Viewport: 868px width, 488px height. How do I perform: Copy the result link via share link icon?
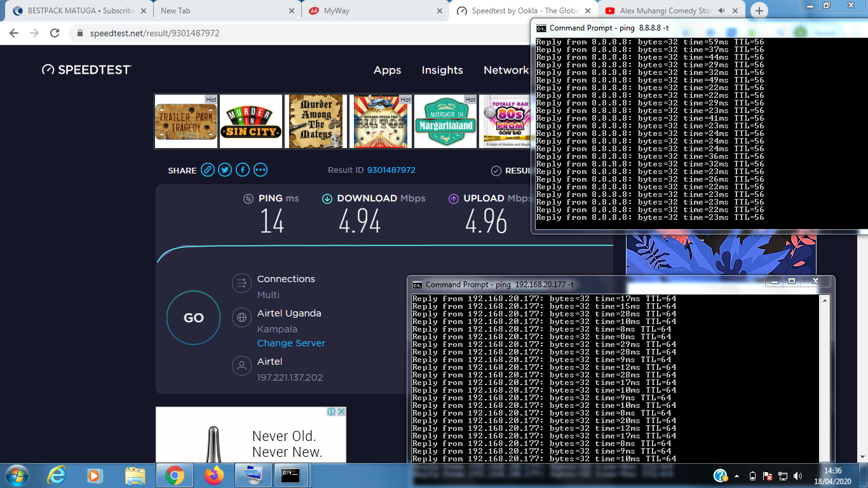[207, 170]
